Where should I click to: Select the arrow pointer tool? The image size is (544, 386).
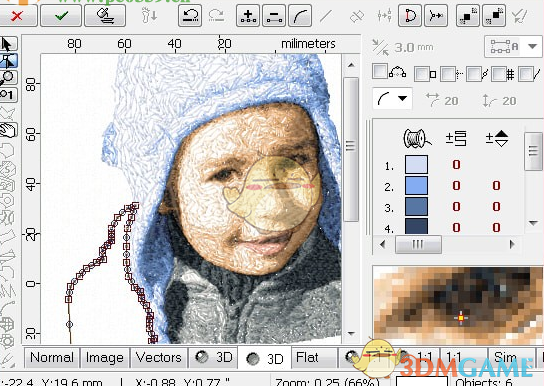8,44
